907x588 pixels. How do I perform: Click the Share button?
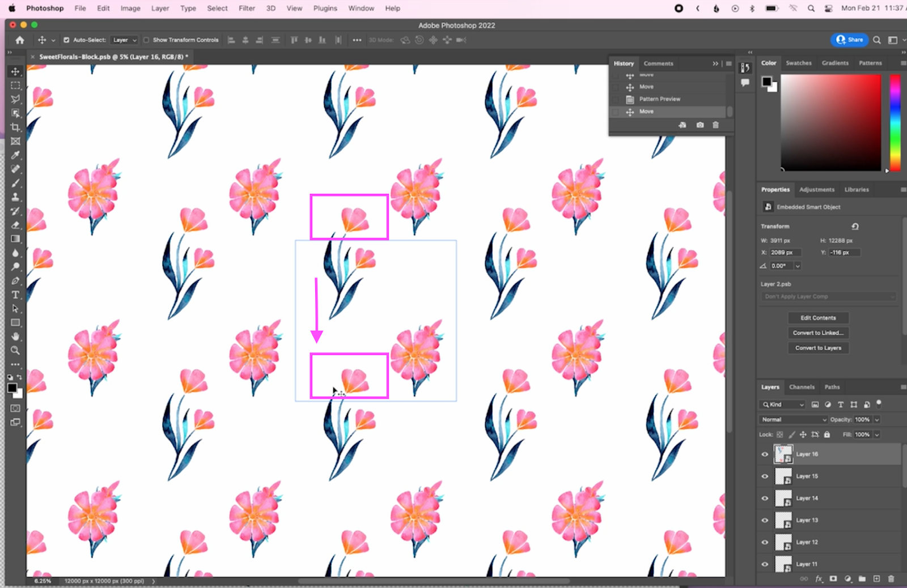point(850,40)
